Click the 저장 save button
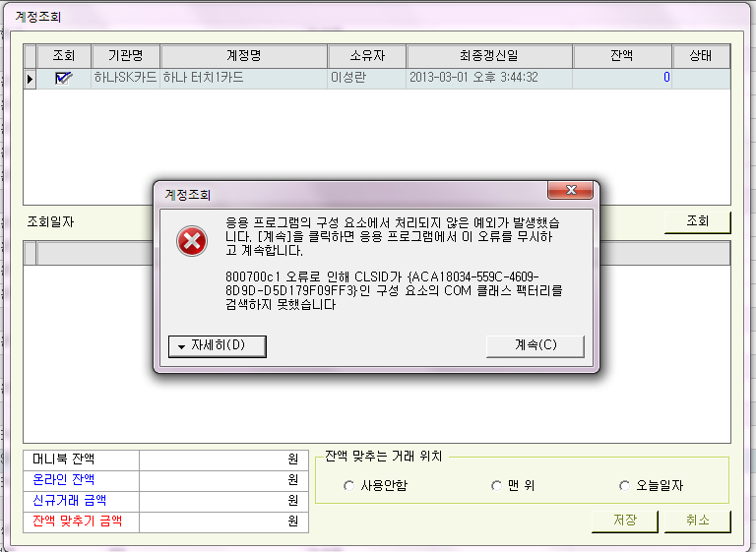 coord(624,520)
